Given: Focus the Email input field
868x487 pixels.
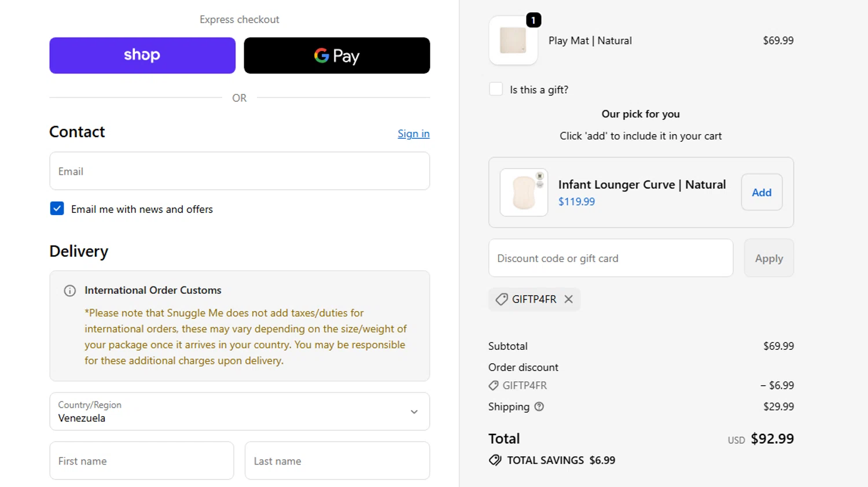Looking at the screenshot, I should point(240,171).
